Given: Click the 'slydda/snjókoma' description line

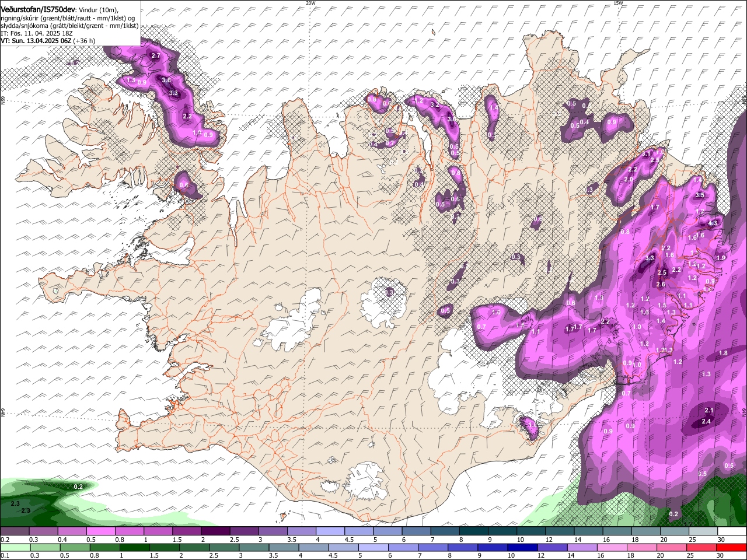Looking at the screenshot, I should click(x=69, y=26).
